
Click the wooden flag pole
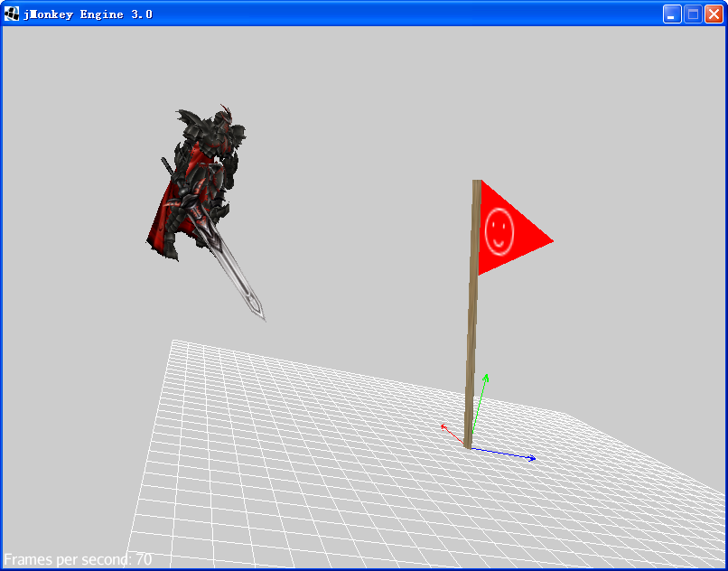(472, 314)
